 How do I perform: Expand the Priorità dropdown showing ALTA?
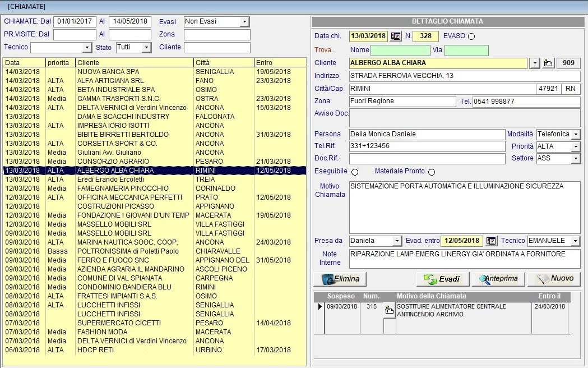click(x=576, y=146)
